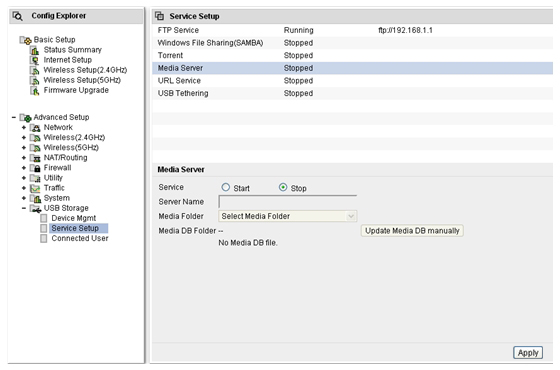
Task: Click the NAT/Routing icon
Action: pyautogui.click(x=35, y=158)
